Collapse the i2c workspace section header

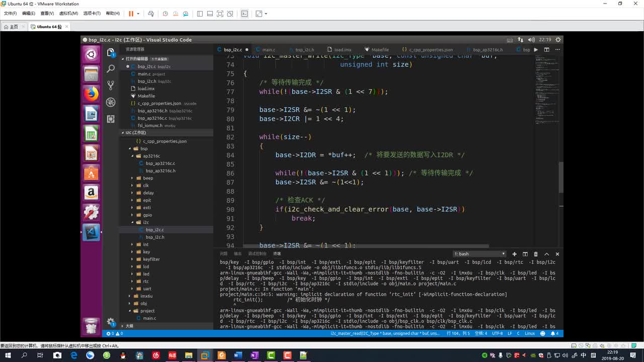pyautogui.click(x=166, y=133)
